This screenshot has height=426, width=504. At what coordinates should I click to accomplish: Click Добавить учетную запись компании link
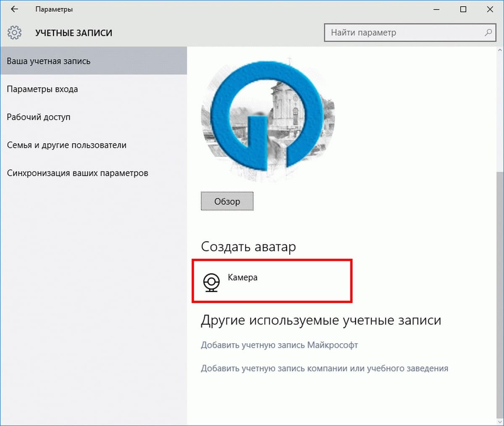click(x=324, y=368)
